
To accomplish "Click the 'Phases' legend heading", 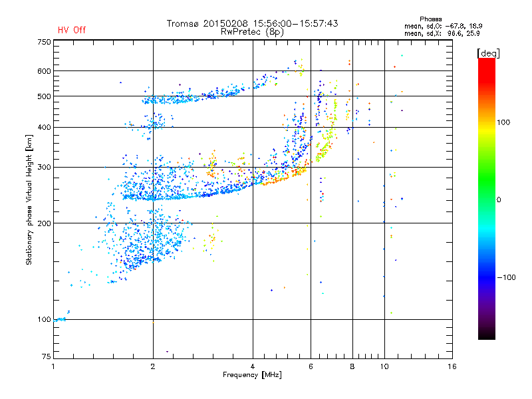I will click(430, 19).
